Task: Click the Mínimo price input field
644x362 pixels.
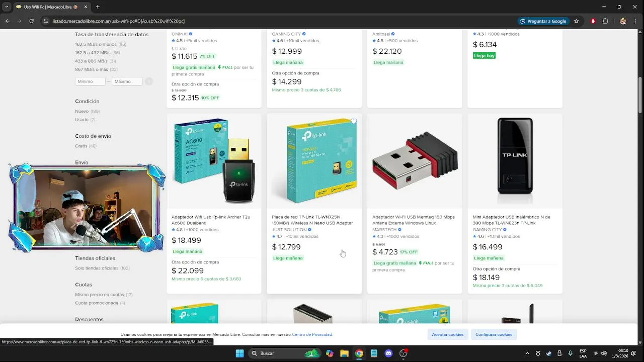Action: (91, 81)
